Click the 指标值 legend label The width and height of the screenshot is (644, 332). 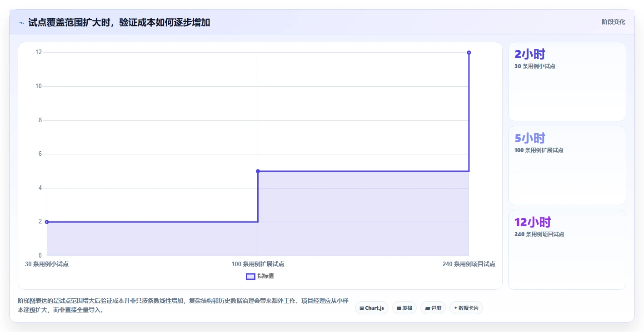[265, 276]
